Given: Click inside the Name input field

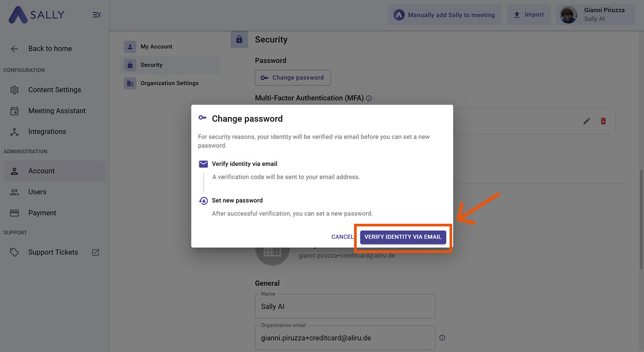Looking at the screenshot, I should click(345, 306).
